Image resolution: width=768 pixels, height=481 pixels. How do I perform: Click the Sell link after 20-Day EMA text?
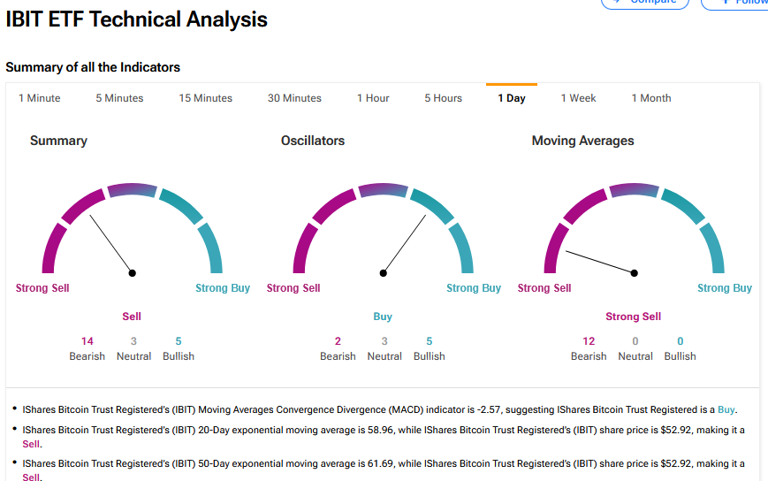click(32, 444)
